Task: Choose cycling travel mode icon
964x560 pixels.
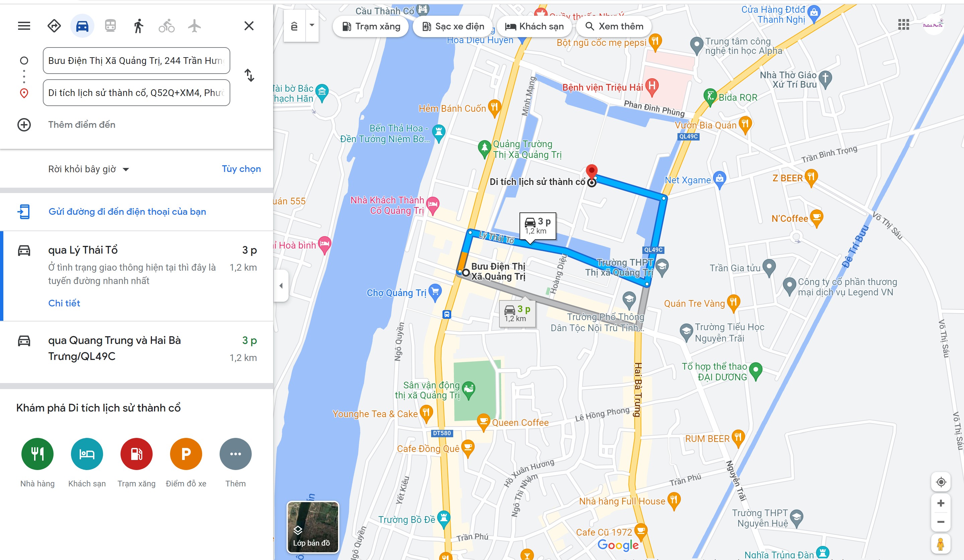Action: click(166, 26)
